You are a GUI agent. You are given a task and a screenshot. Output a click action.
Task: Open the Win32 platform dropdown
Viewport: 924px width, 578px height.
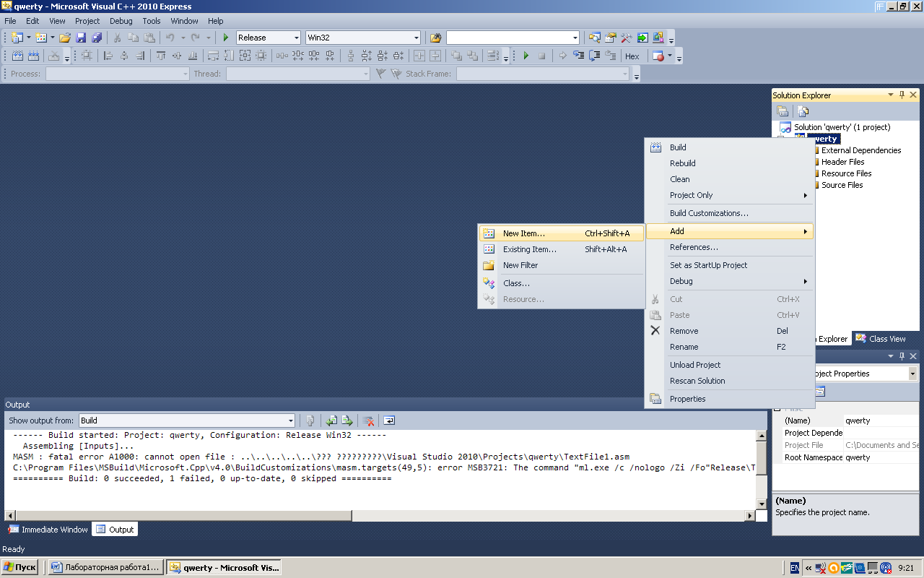(417, 38)
